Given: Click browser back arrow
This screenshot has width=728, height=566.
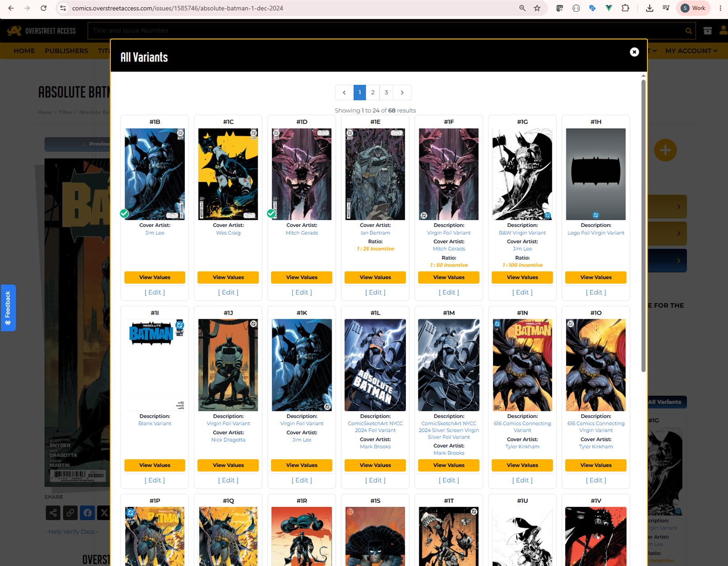Looking at the screenshot, I should tap(11, 8).
